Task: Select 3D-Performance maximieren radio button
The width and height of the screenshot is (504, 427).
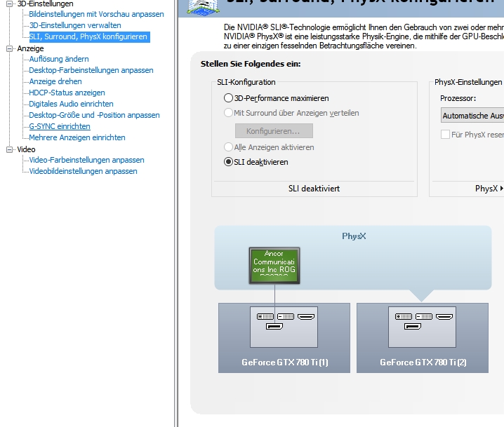Action: pyautogui.click(x=228, y=98)
